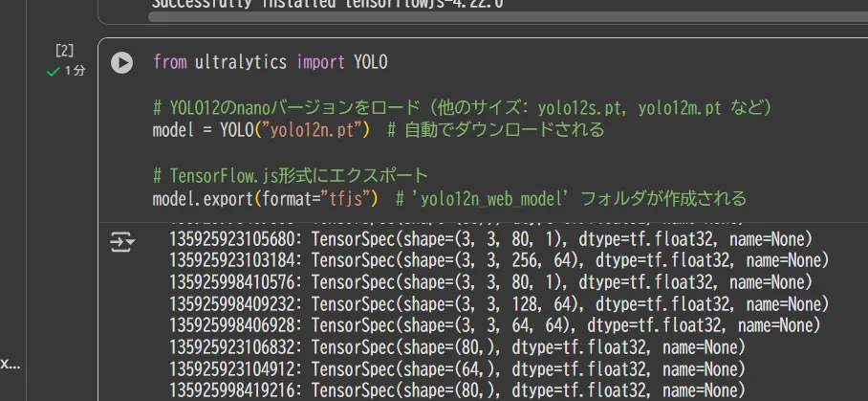Click output line with shape=(3, 3, 256, 64)
868x401 pixels.
pos(497,259)
